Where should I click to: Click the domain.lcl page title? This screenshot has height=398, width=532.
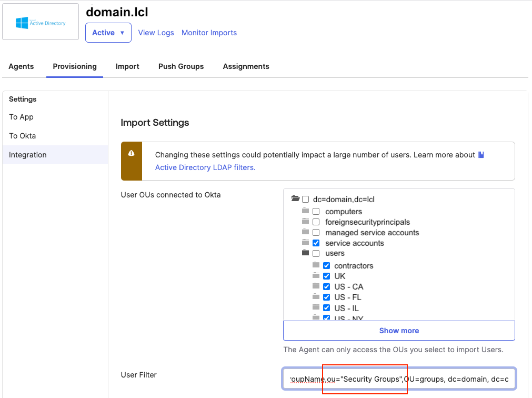pyautogui.click(x=117, y=12)
